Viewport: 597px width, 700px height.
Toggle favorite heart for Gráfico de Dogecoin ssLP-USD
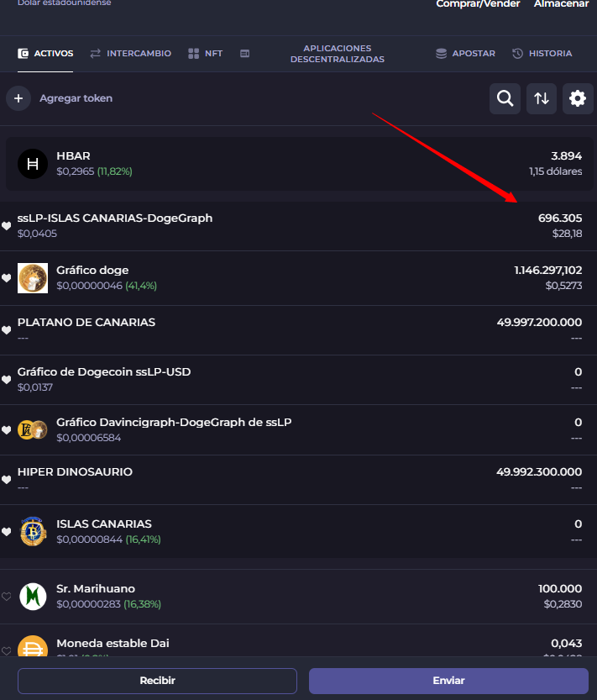tap(6, 380)
